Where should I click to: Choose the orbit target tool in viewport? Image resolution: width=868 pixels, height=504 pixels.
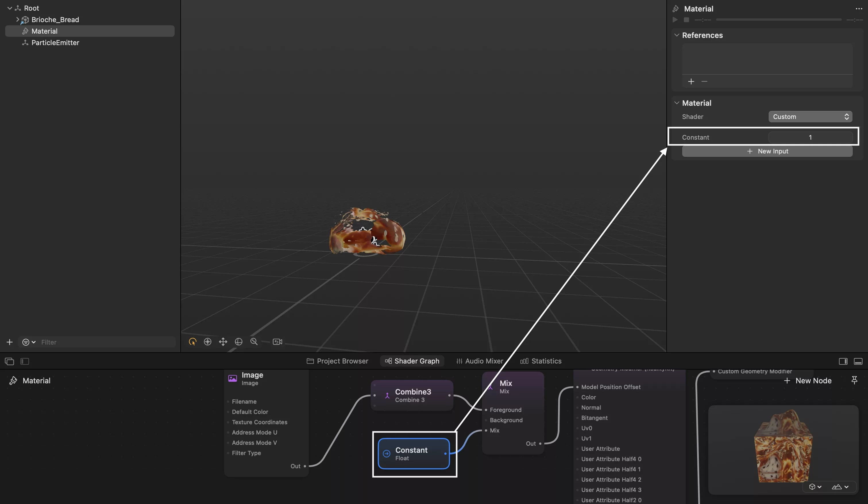tap(208, 342)
